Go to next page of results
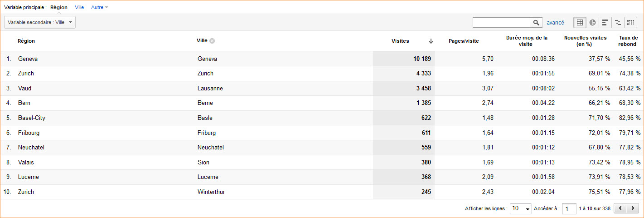644x218 pixels. (633, 208)
